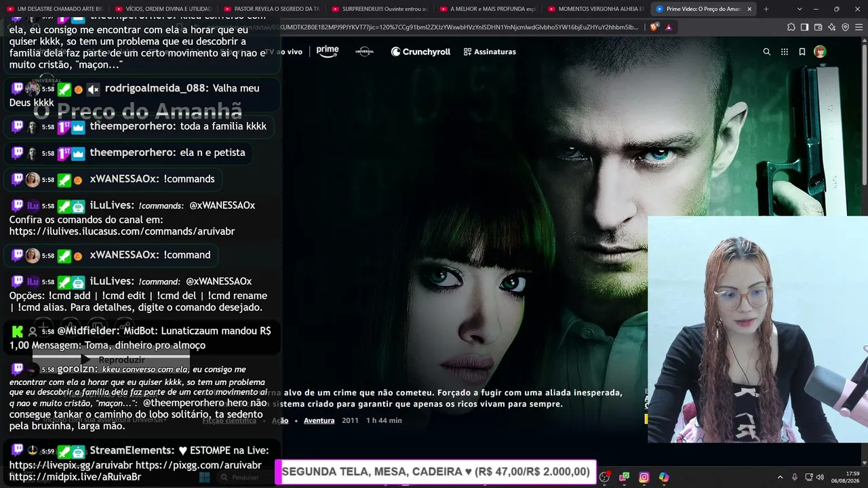
Task: Click the TV ao vivo menu item
Action: point(283,52)
